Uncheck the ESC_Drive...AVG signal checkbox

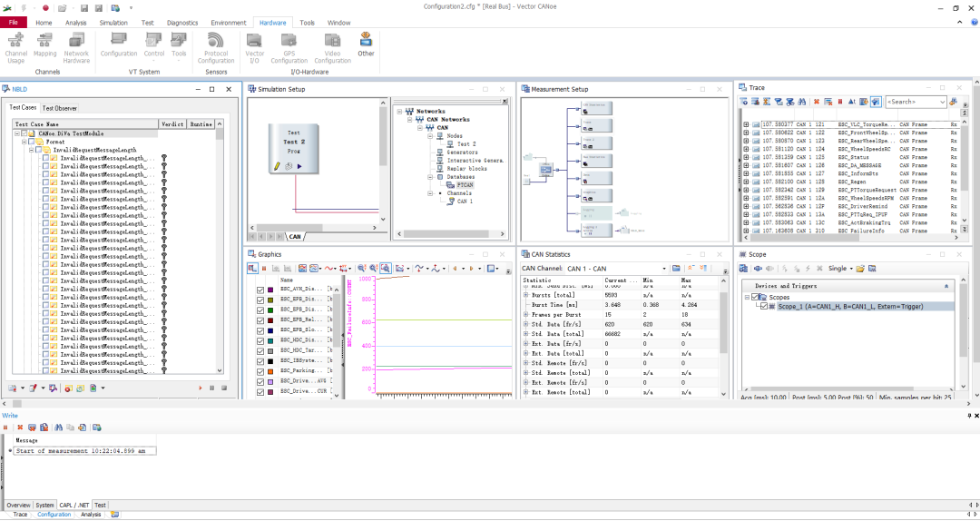click(260, 381)
